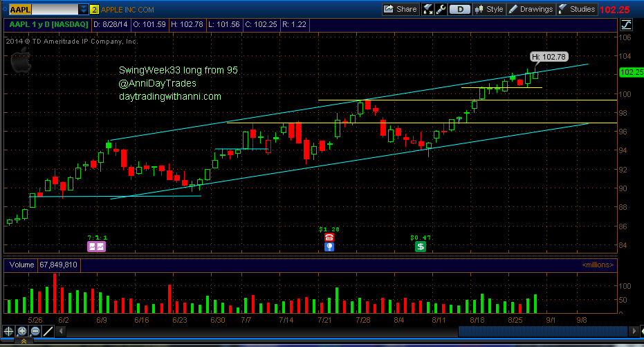
Task: Click the APPLE INC COM description
Action: [127, 10]
